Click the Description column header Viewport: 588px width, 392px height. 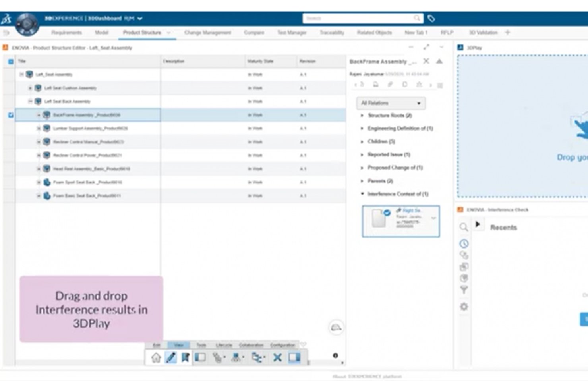(x=203, y=62)
